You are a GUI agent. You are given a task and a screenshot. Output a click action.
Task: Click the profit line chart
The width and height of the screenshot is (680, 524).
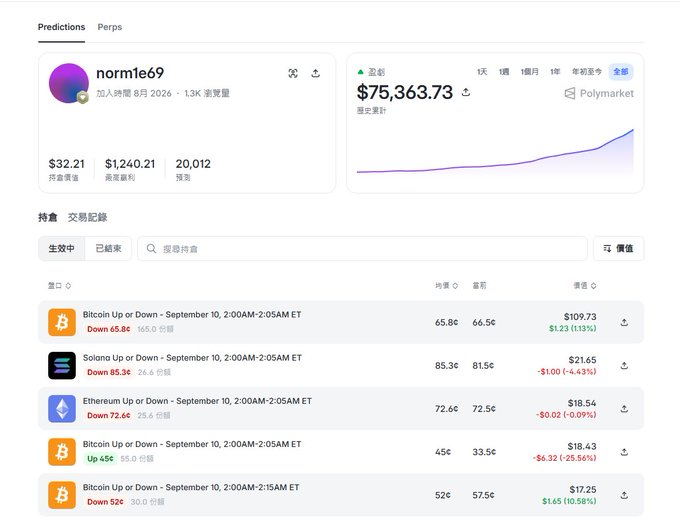495,152
